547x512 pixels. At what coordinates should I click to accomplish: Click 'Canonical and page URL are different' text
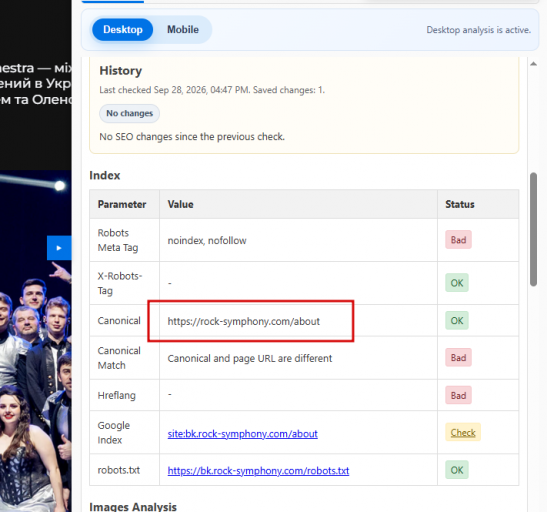(x=250, y=358)
